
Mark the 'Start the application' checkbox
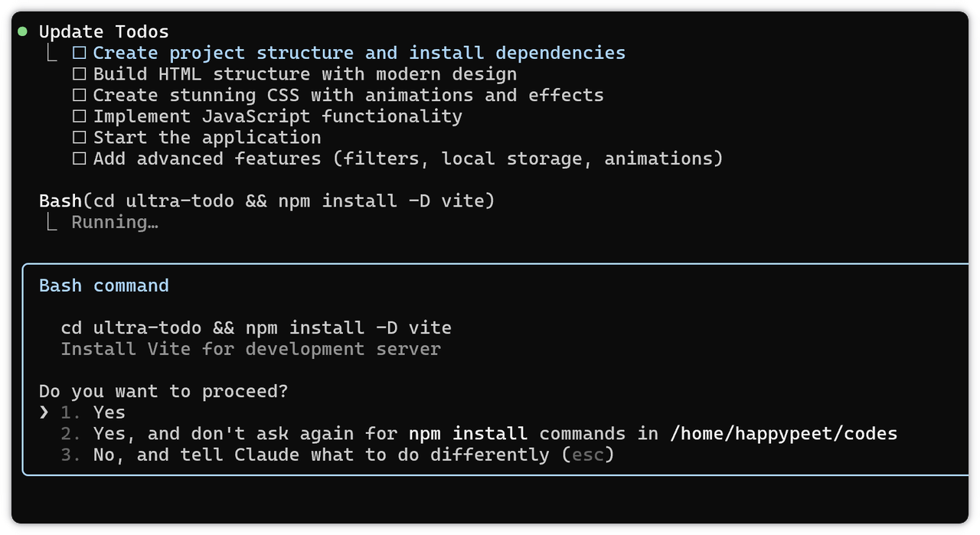(x=79, y=138)
